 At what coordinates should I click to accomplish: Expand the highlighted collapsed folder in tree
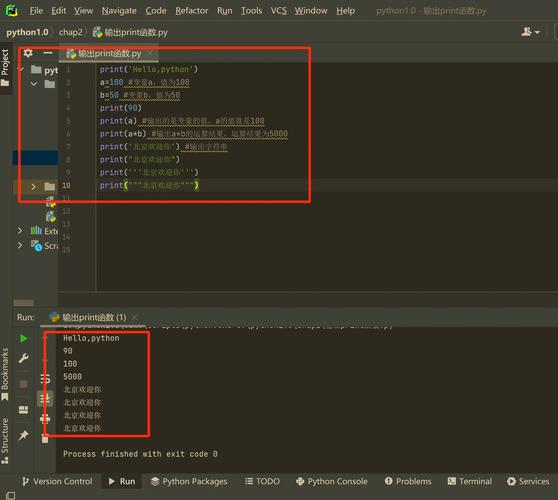coord(33,186)
